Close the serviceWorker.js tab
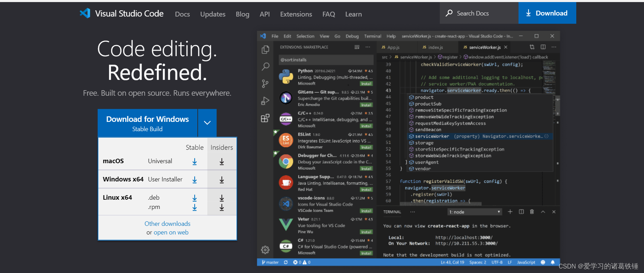The width and height of the screenshot is (644, 273). tap(505, 47)
